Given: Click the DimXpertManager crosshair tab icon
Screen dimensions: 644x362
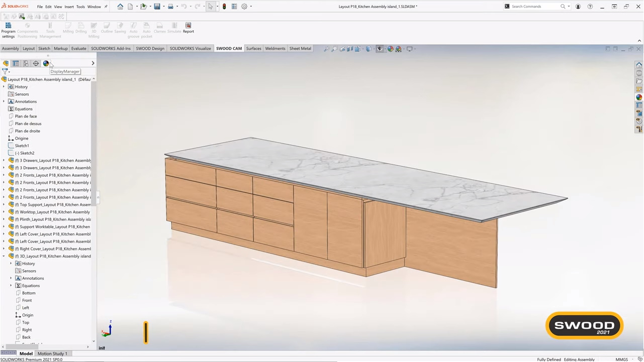Looking at the screenshot, I should coord(36,63).
